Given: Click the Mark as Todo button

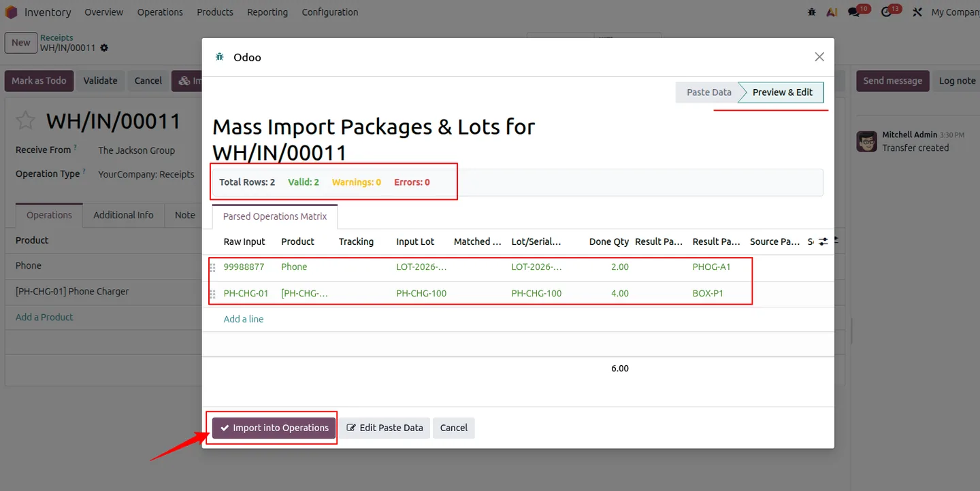Looking at the screenshot, I should coord(39,80).
